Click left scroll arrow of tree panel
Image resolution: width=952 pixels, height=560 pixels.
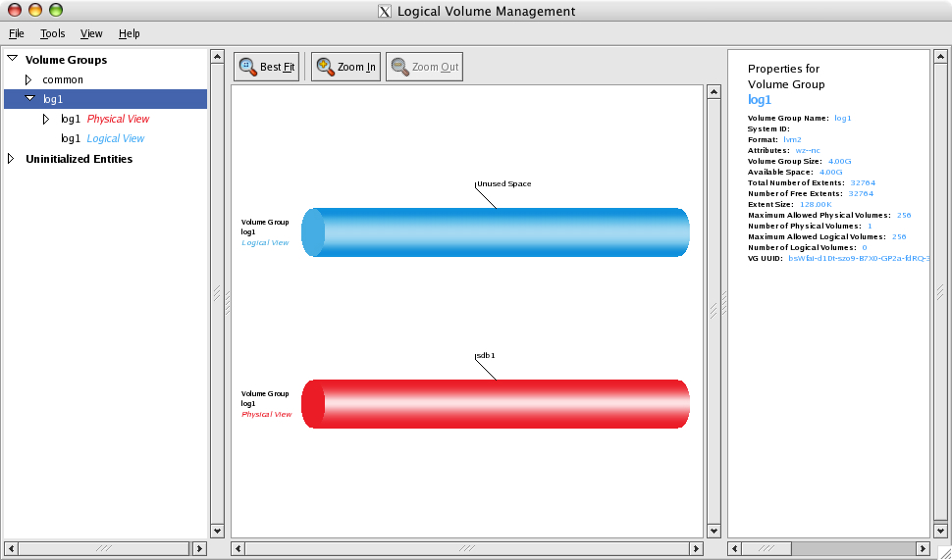pos(11,549)
